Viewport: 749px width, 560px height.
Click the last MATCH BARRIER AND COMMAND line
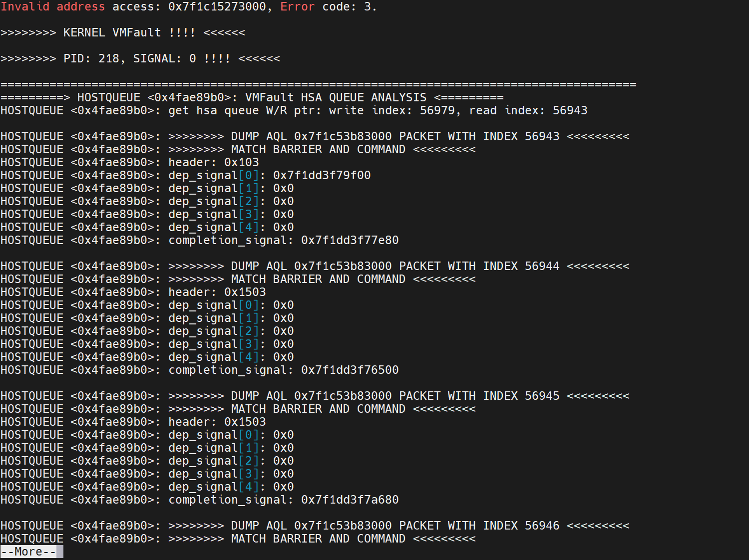click(x=238, y=539)
